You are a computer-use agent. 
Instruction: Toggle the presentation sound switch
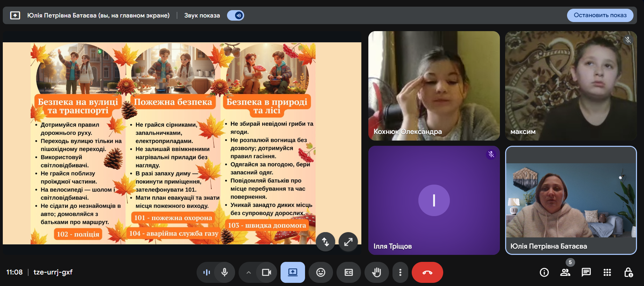[x=235, y=15]
